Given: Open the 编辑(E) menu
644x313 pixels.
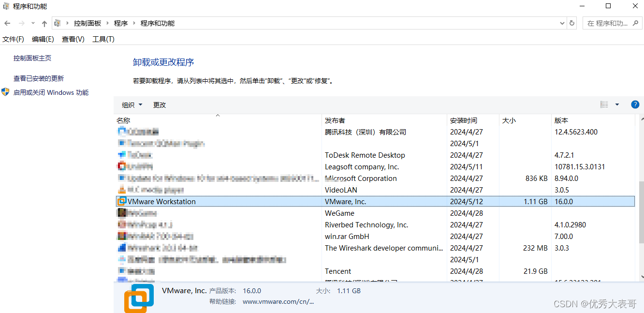Looking at the screenshot, I should point(43,39).
